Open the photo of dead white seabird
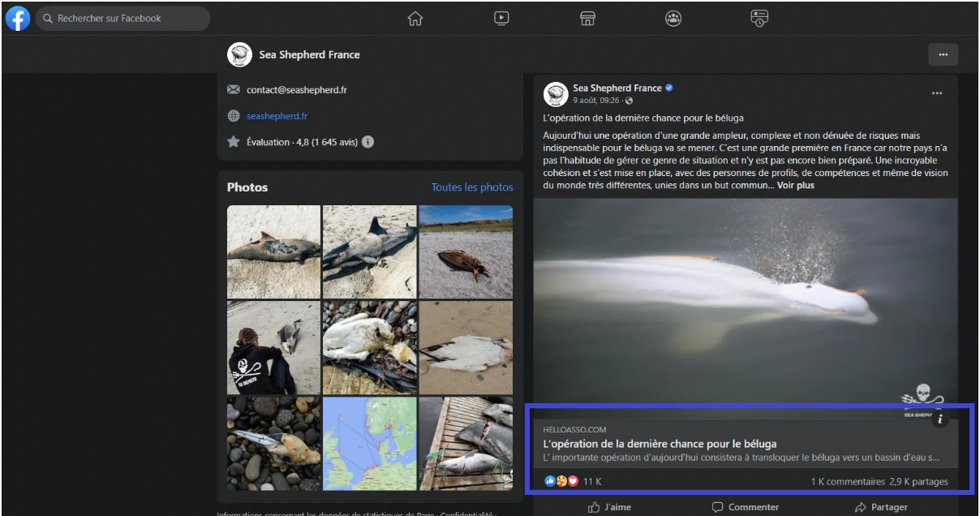Image resolution: width=980 pixels, height=516 pixels. tap(370, 347)
